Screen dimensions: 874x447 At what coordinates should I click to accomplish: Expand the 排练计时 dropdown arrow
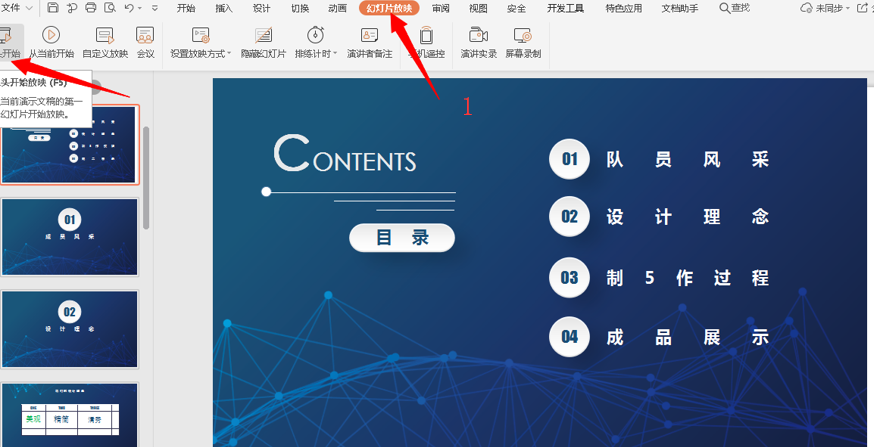tap(335, 54)
